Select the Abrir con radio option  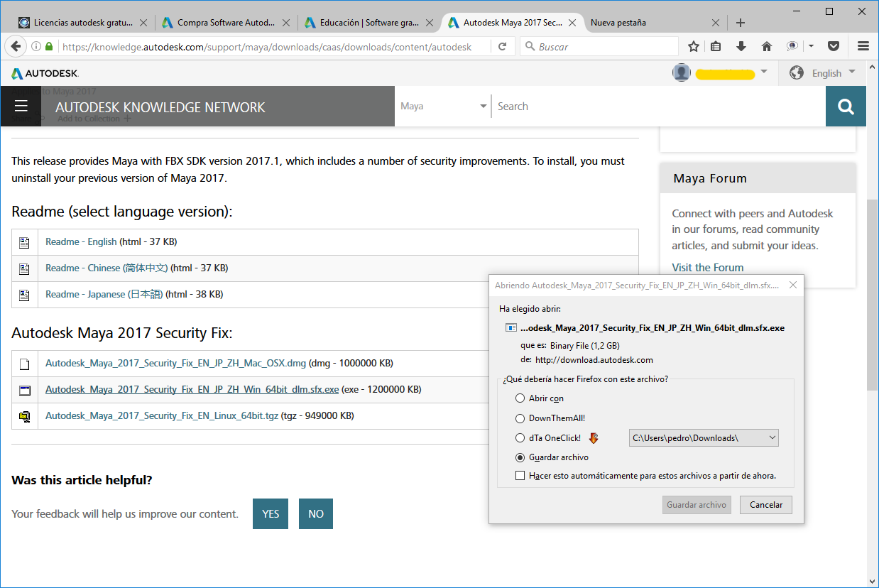(520, 398)
